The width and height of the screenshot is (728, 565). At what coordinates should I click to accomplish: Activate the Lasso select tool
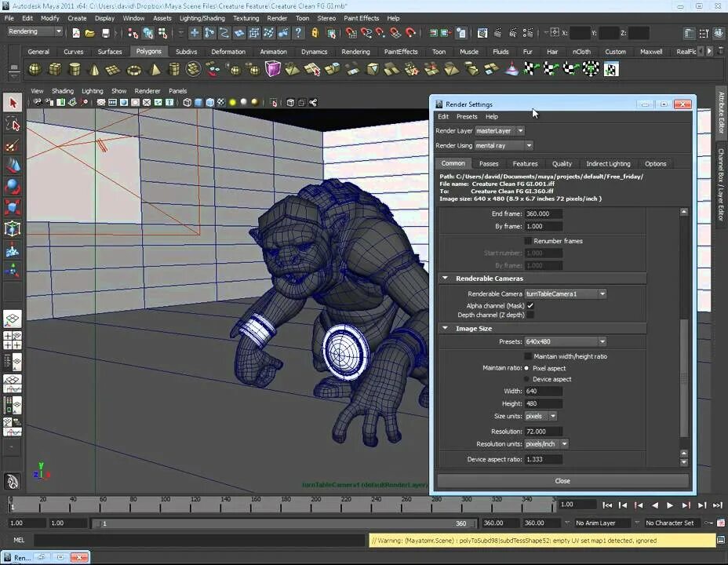click(13, 125)
